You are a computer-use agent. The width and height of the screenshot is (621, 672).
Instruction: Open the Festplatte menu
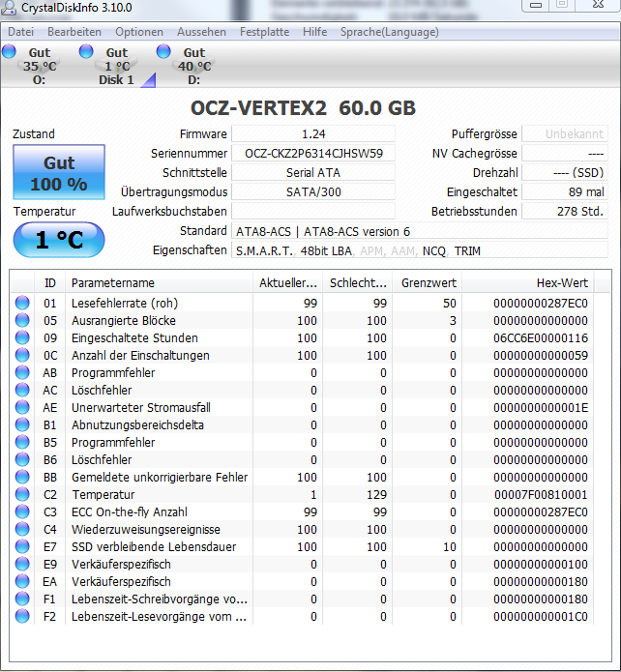pyautogui.click(x=264, y=32)
